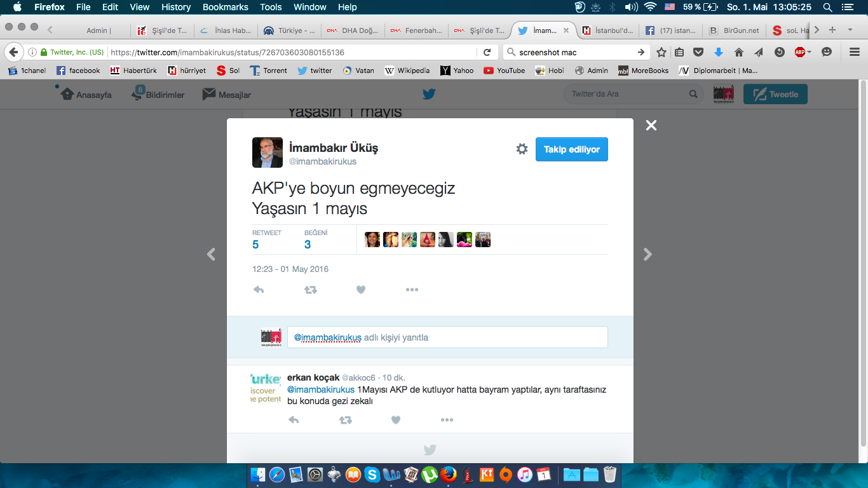The height and width of the screenshot is (488, 868).
Task: Open the @imambakirukus profile name link
Action: pos(334,148)
